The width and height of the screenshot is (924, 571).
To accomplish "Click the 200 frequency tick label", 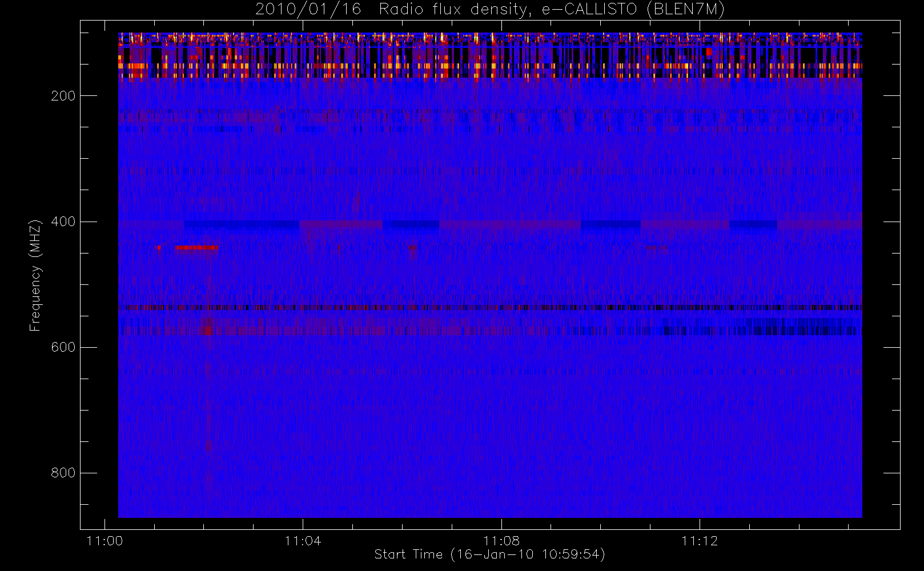I will pyautogui.click(x=63, y=96).
